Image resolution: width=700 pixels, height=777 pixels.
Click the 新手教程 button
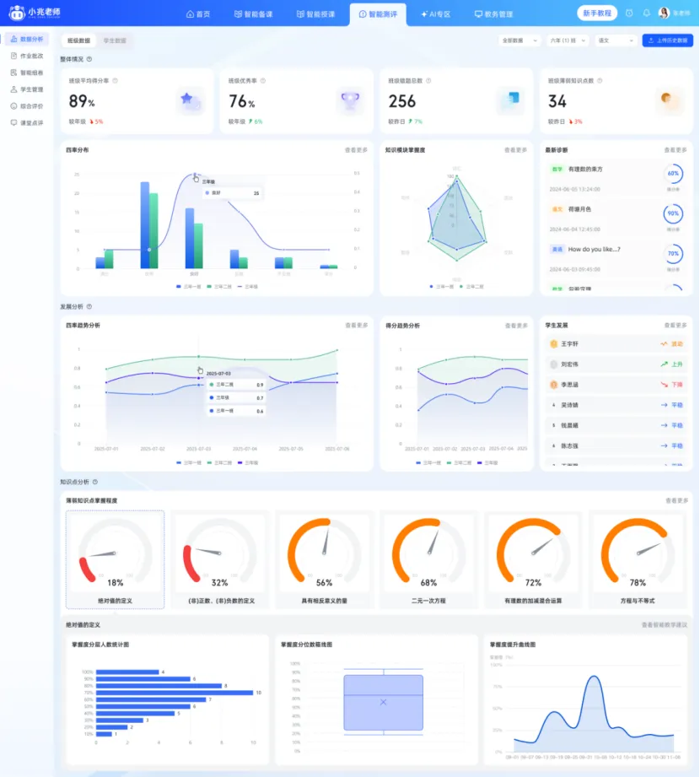(597, 13)
